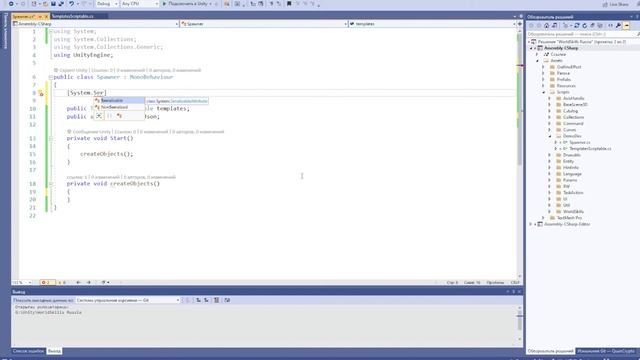
Task: Click the navigate backward icon in top toolbar
Action: 11,4
